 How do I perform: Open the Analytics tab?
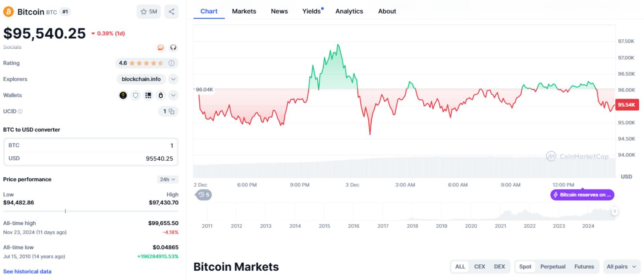[349, 11]
